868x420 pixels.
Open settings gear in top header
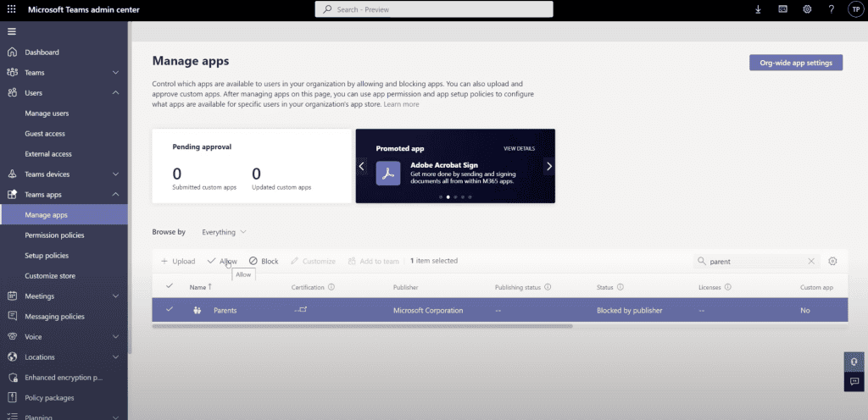tap(807, 9)
